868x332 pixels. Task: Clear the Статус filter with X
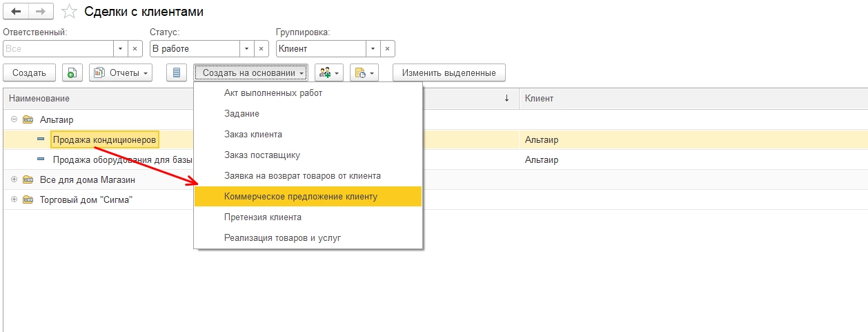[262, 49]
